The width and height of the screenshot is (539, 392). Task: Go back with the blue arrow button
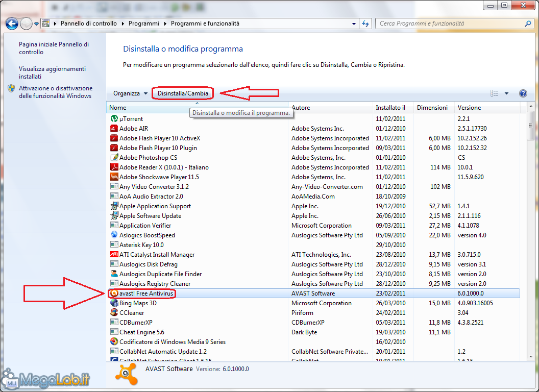click(12, 23)
